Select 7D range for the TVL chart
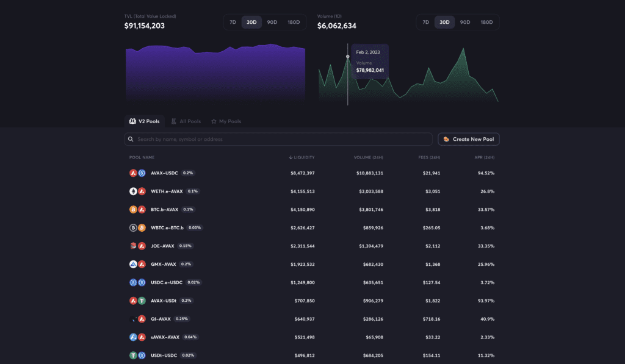This screenshot has height=364, width=625. point(233,23)
